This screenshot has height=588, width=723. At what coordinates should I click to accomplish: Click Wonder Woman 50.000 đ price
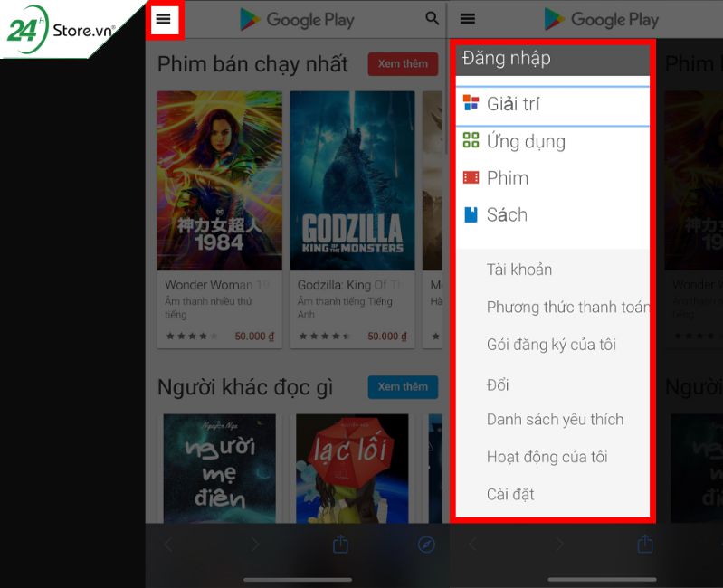tap(254, 337)
